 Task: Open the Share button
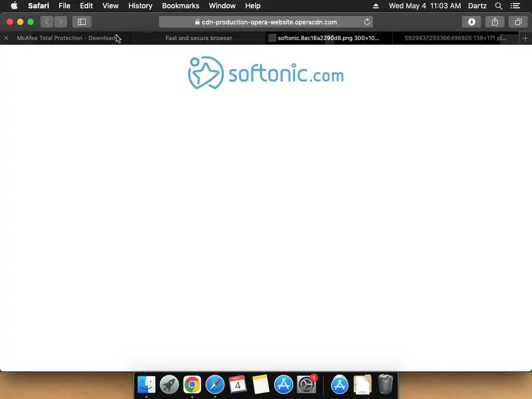pyautogui.click(x=495, y=22)
